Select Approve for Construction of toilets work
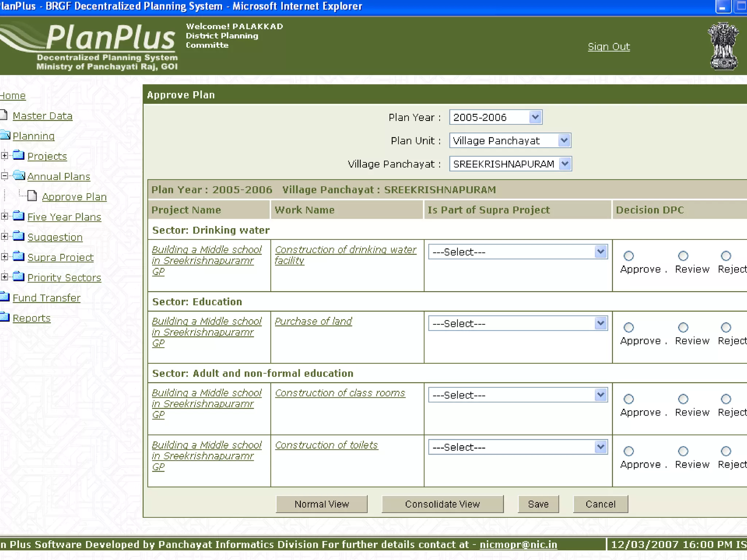The image size is (747, 560). pyautogui.click(x=628, y=451)
